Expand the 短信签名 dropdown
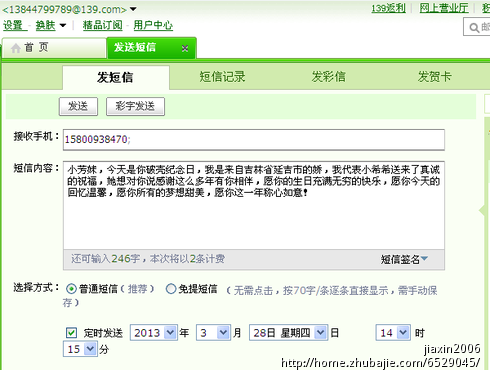This screenshot has width=490, height=370. pos(404,259)
